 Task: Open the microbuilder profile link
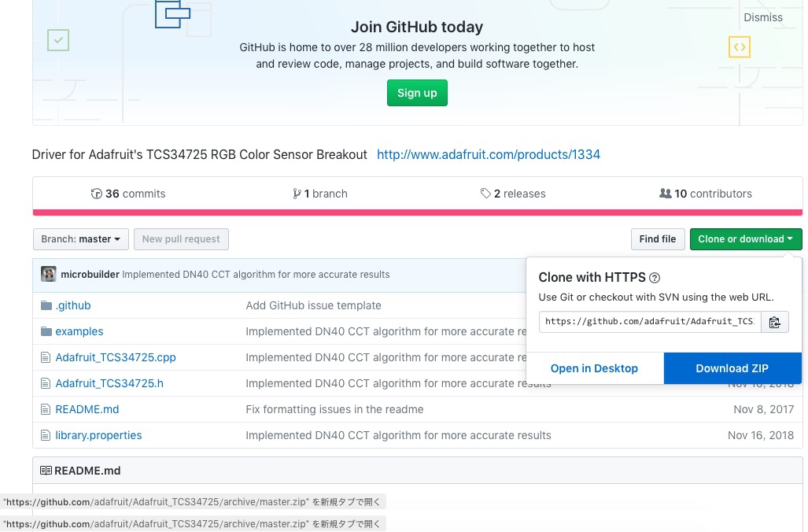pyautogui.click(x=90, y=275)
